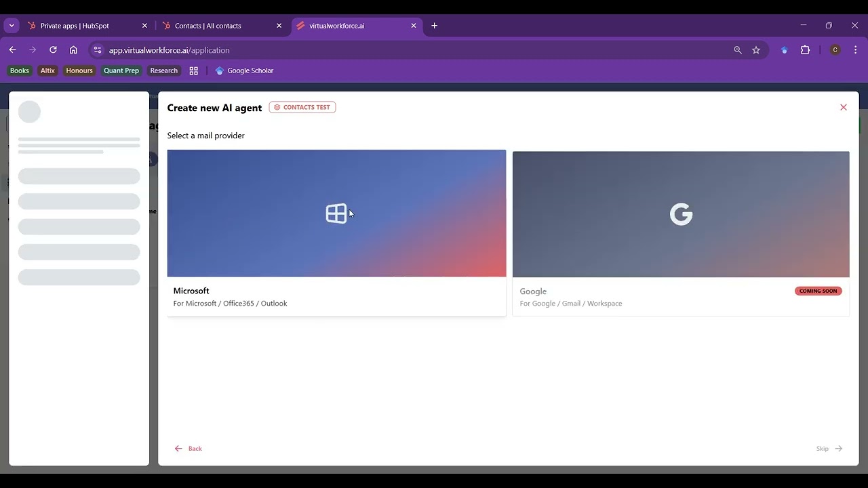Image resolution: width=868 pixels, height=488 pixels.
Task: Click the 'Create new AI agent' title
Action: click(x=214, y=108)
